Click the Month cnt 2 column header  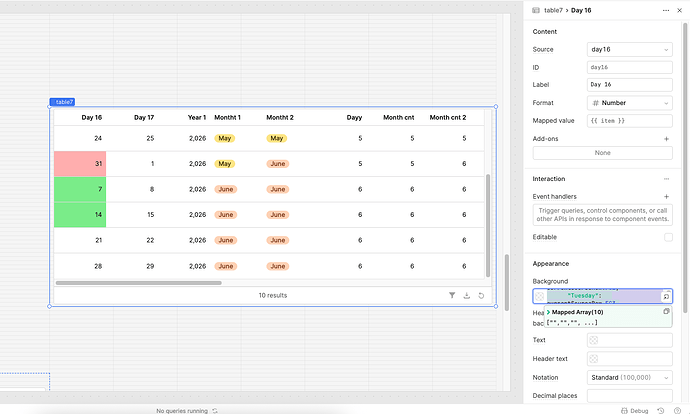click(448, 117)
